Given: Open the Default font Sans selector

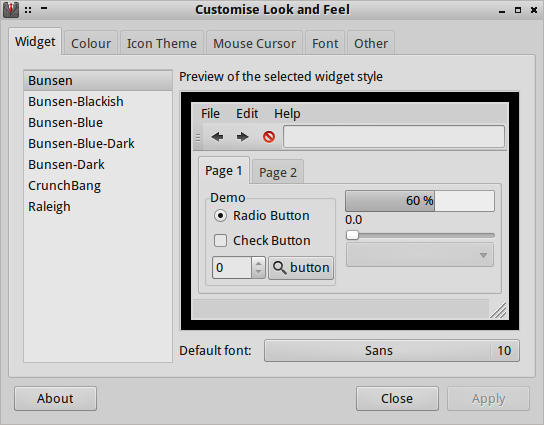Looking at the screenshot, I should (392, 351).
